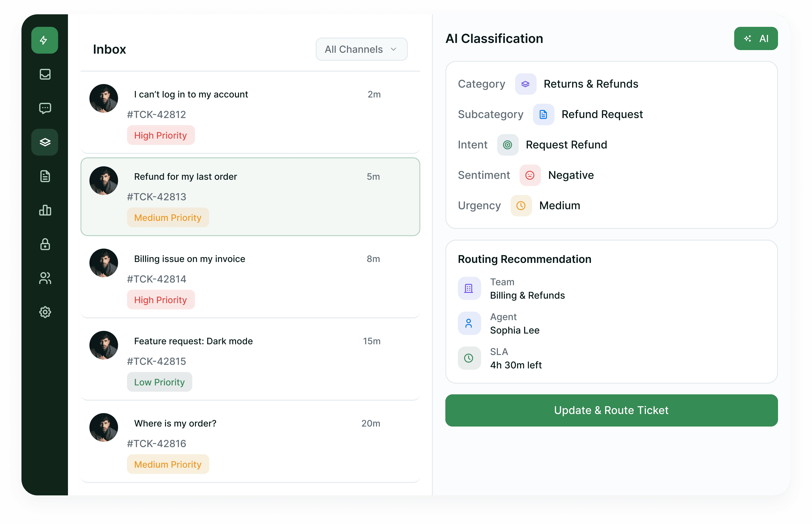Screen dimensions: 812x524
Task: Click the SLA clock icon
Action: (469, 358)
